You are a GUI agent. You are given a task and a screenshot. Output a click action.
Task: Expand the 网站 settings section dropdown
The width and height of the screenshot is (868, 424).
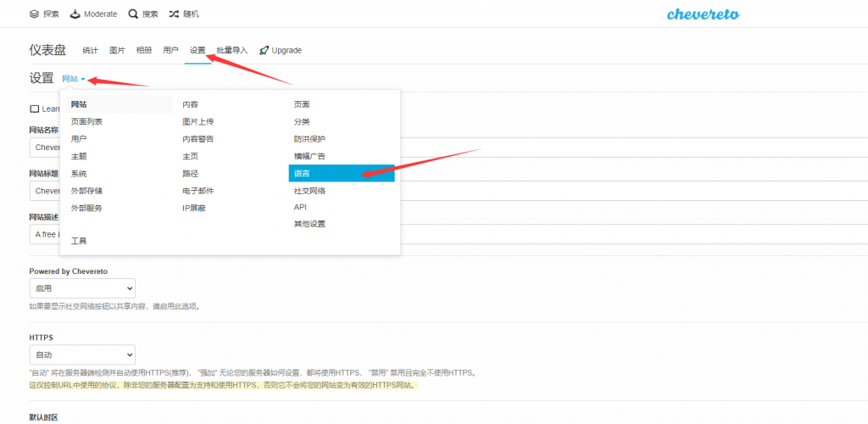74,79
